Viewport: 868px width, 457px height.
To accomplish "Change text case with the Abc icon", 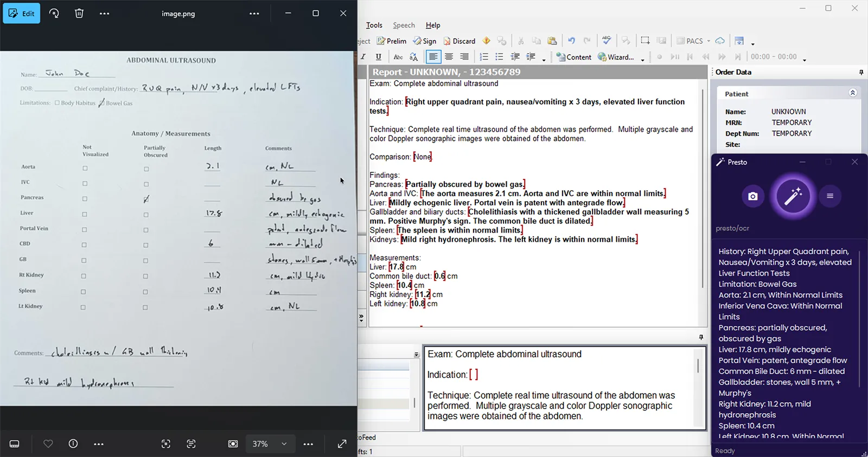I will [398, 56].
